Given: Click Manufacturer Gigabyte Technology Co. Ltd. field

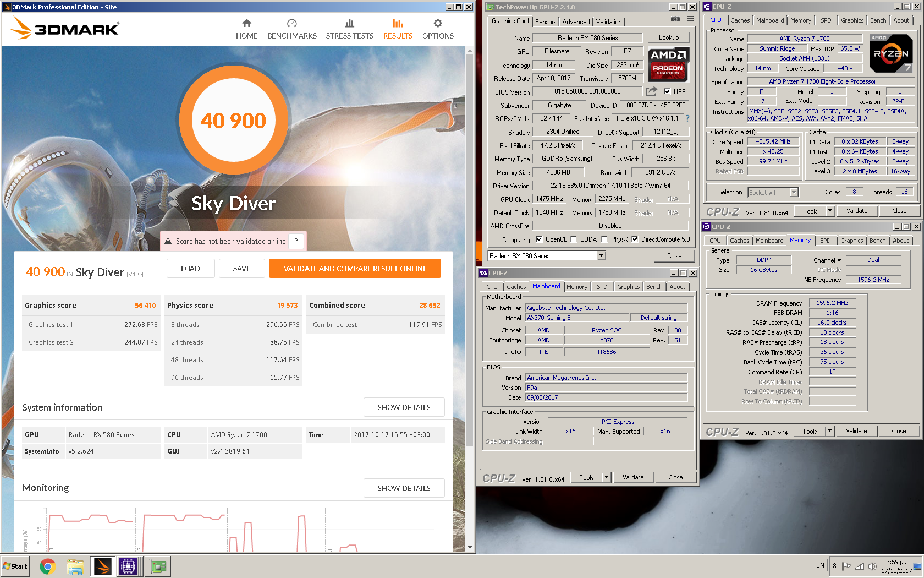Looking at the screenshot, I should pyautogui.click(x=606, y=308).
